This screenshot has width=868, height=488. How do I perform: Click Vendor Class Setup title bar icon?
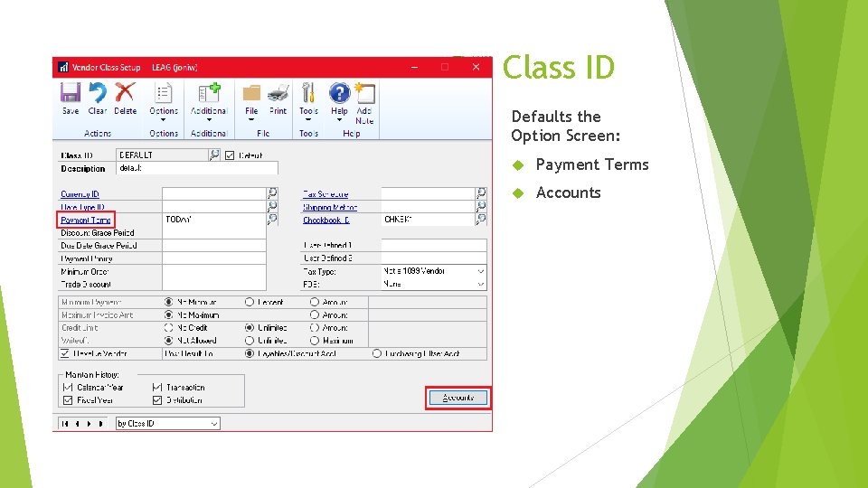pos(63,67)
